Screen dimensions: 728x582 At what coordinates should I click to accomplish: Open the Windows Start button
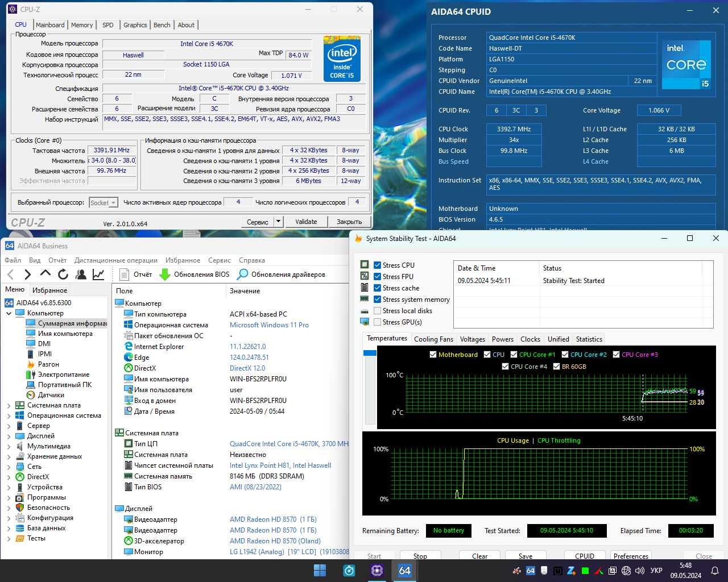(320, 570)
